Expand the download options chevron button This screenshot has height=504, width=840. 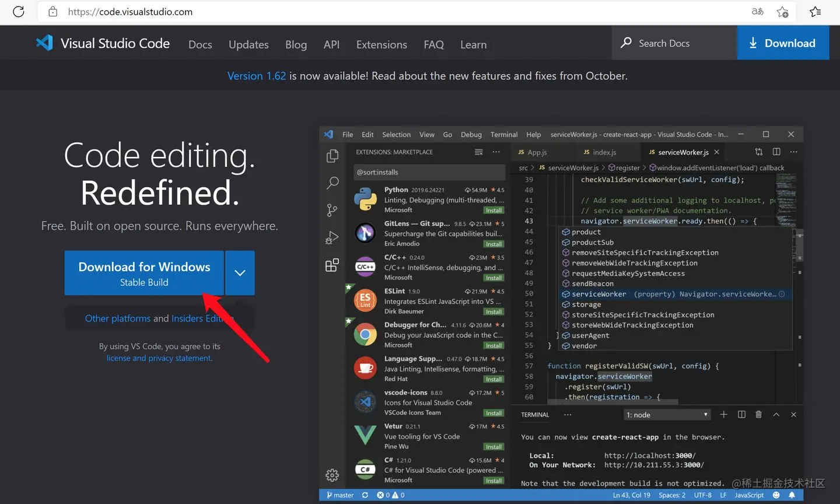[240, 273]
